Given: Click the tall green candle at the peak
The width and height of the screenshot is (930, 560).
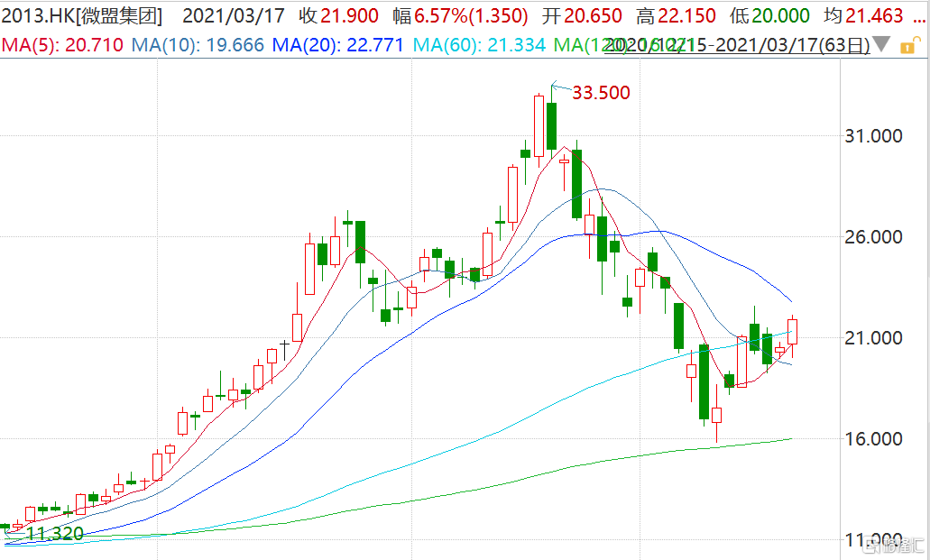Looking at the screenshot, I should 551,126.
